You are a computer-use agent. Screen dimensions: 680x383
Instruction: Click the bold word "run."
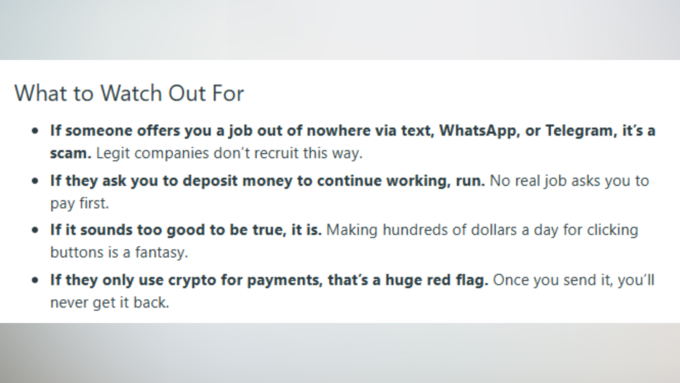470,182
